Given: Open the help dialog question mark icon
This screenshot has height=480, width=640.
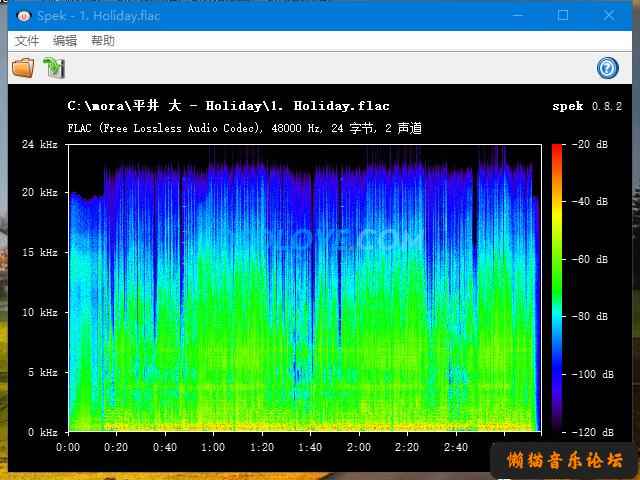Looking at the screenshot, I should (x=607, y=68).
